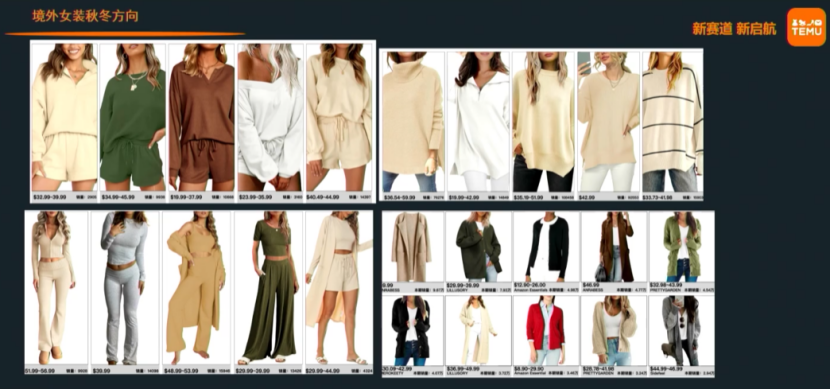Open the black-striped cream sweater thumbnail
Viewport: 830px width, 389px height.
point(672,122)
